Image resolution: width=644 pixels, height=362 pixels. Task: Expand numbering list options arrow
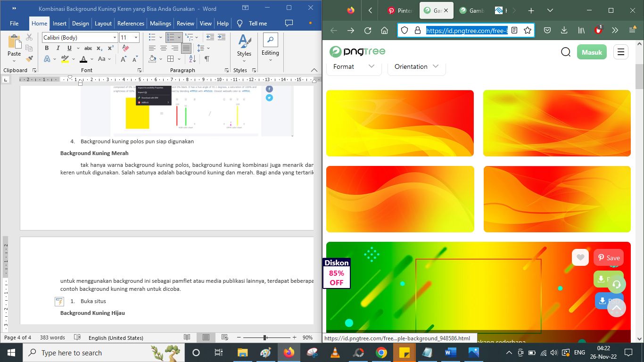coord(179,37)
